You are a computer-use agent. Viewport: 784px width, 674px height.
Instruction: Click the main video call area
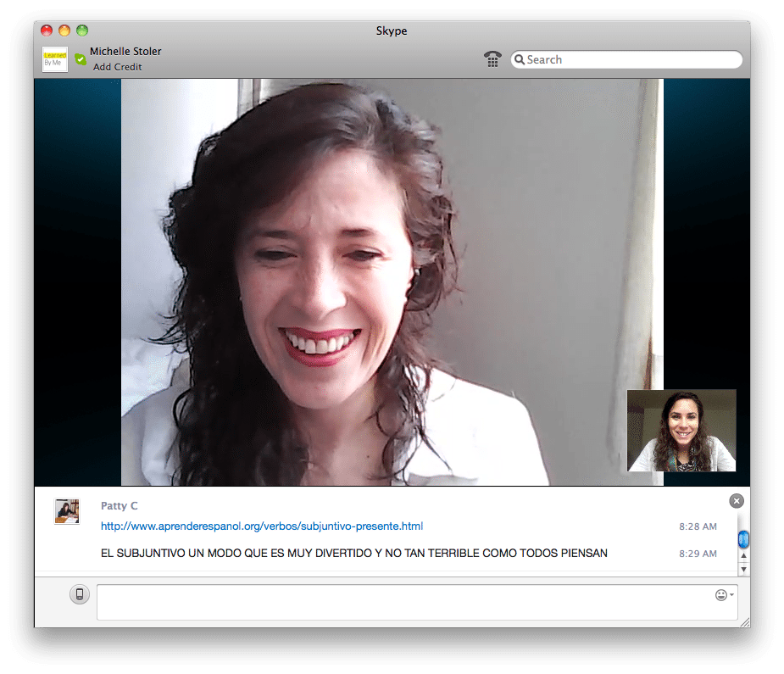point(390,280)
